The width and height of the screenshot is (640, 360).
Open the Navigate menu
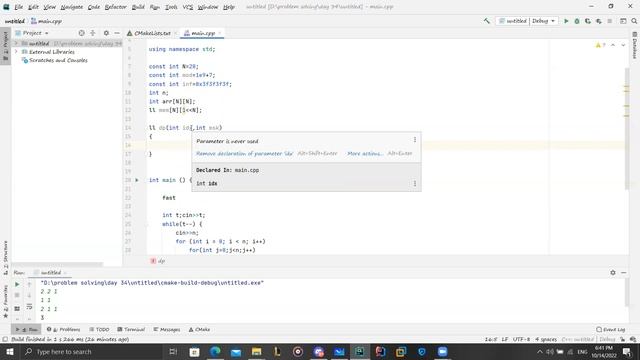point(71,7)
